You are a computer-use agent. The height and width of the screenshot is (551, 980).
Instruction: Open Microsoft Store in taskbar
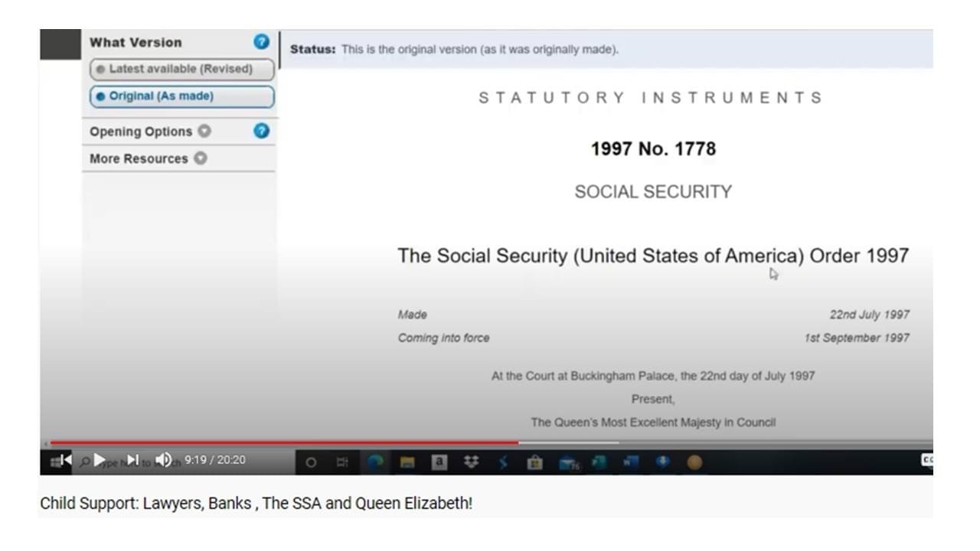[535, 462]
